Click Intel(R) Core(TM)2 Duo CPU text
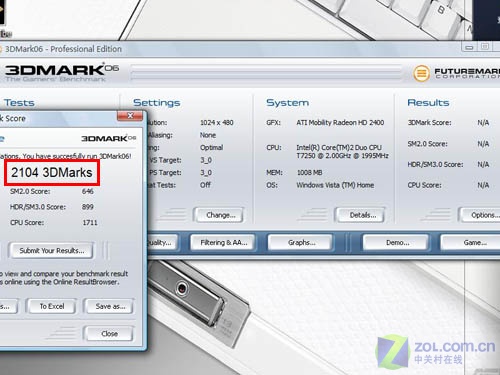This screenshot has height=375, width=500. (x=339, y=147)
